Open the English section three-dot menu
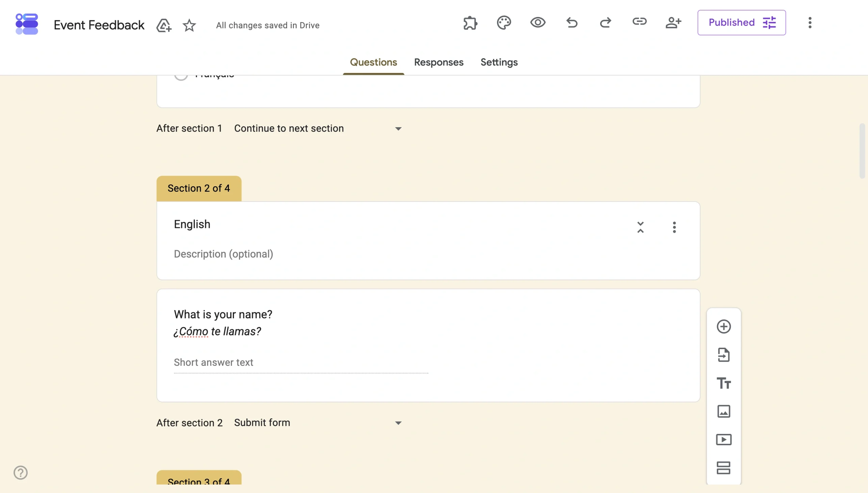This screenshot has width=868, height=493. (x=674, y=227)
